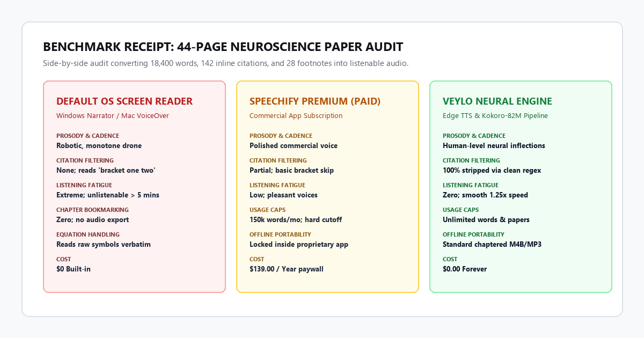This screenshot has width=644, height=338.
Task: Click '$139.00 / Year paywall' value
Action: click(287, 269)
